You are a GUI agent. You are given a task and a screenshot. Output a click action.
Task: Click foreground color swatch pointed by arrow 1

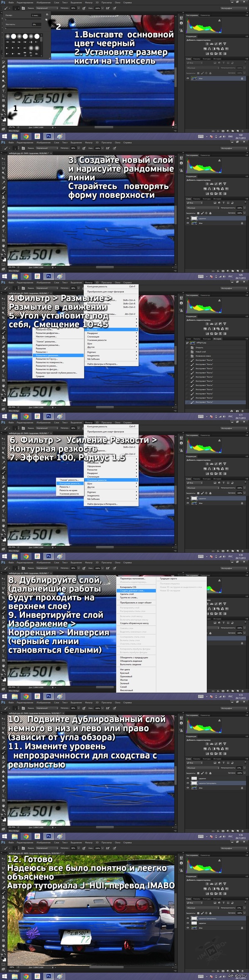[3, 118]
